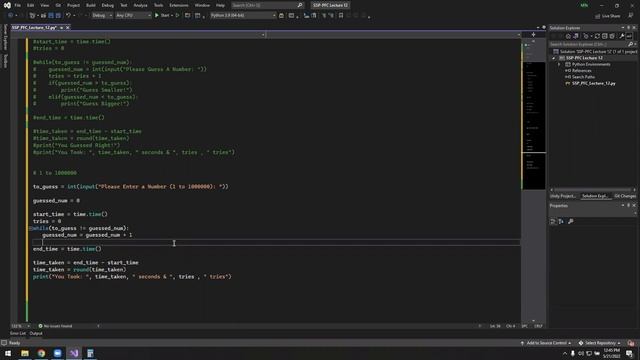Open the Python 3.9 environment dropdown
This screenshot has height=360, width=640.
coord(243,16)
